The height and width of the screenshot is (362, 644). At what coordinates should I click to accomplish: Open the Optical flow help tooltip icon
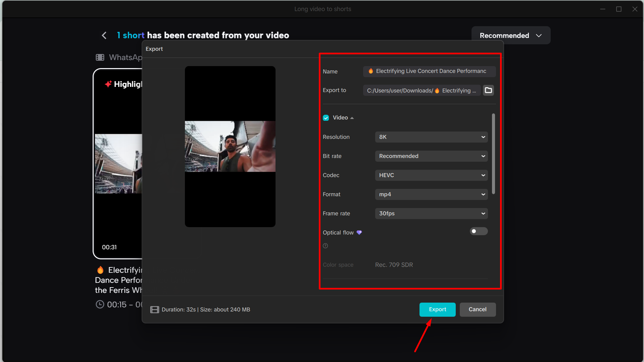325,246
